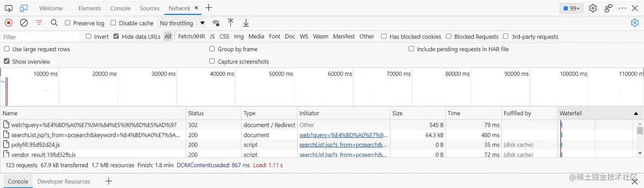Click the import HAR upload arrow
The width and height of the screenshot is (644, 188).
[x=230, y=23]
